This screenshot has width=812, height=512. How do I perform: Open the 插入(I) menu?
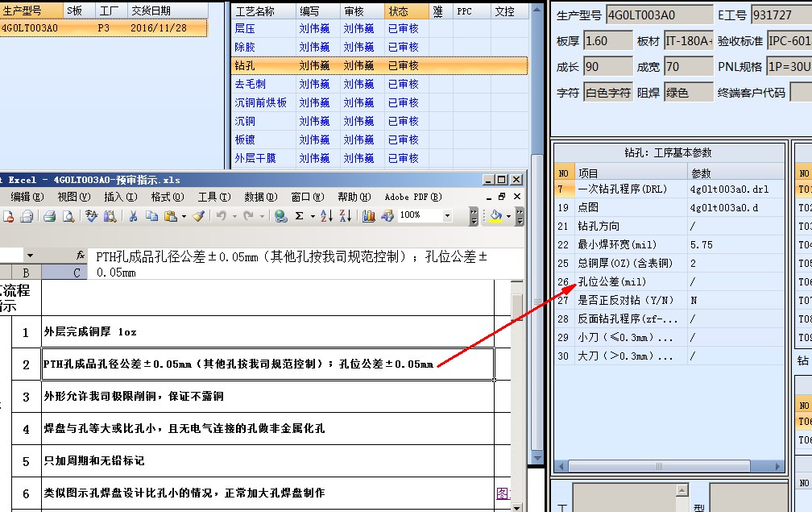[121, 197]
